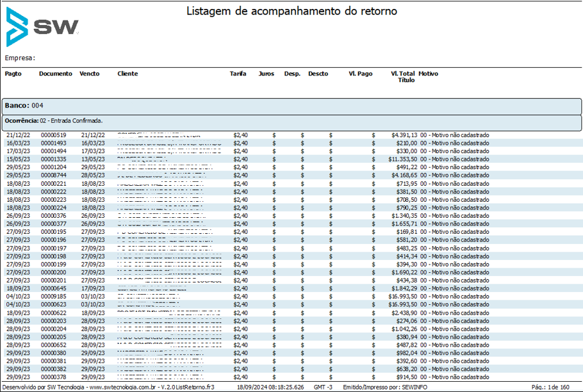Screen dimensions: 583x392
Task: Click document number 00000195
Action: [54, 232]
